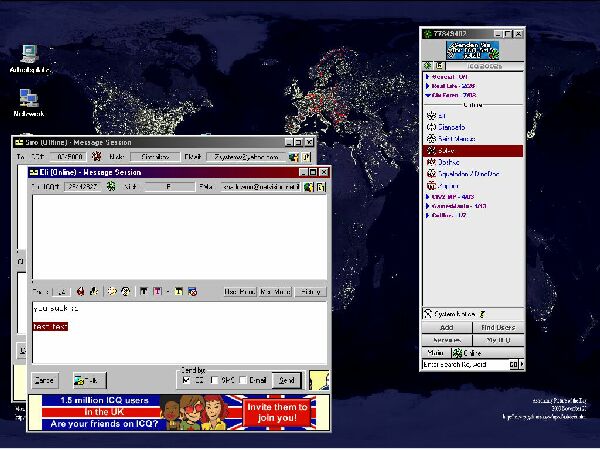The width and height of the screenshot is (600, 450).
Task: Enable the SMS send-by checkbox
Action: coord(215,380)
